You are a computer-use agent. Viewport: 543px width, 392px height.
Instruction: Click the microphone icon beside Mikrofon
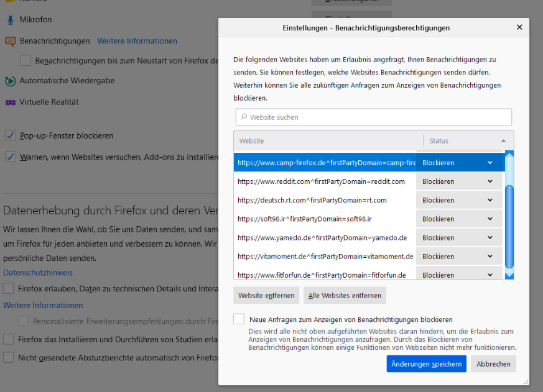pos(10,20)
